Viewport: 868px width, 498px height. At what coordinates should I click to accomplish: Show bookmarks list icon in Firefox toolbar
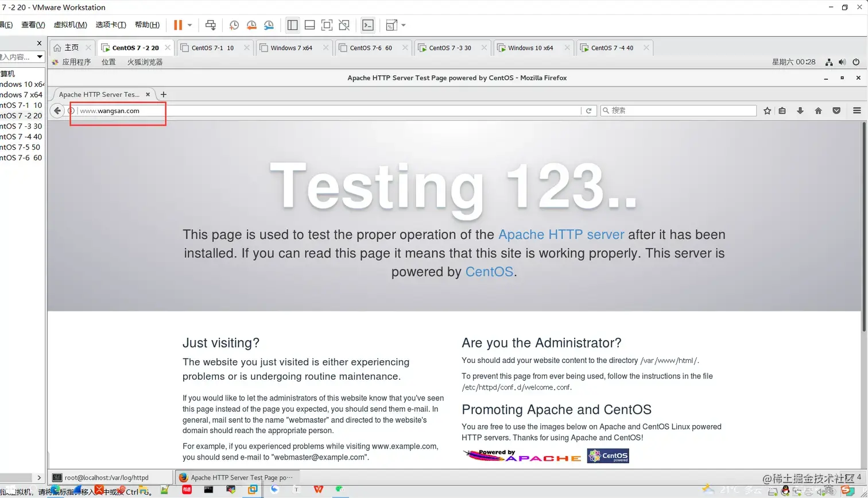pos(782,111)
